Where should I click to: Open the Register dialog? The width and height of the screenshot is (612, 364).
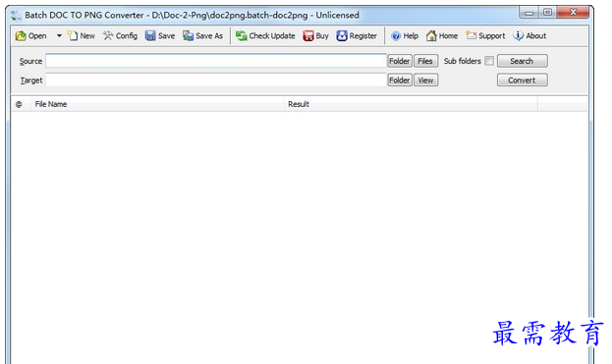tap(357, 36)
